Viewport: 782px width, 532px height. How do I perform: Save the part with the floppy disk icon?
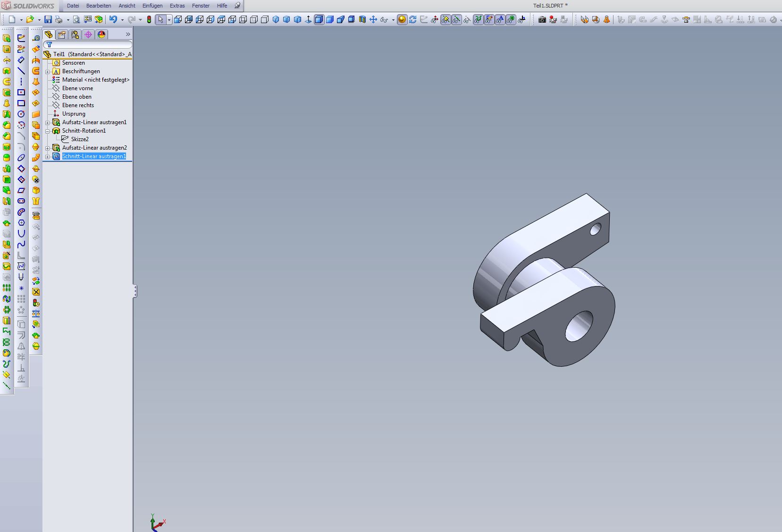(48, 19)
